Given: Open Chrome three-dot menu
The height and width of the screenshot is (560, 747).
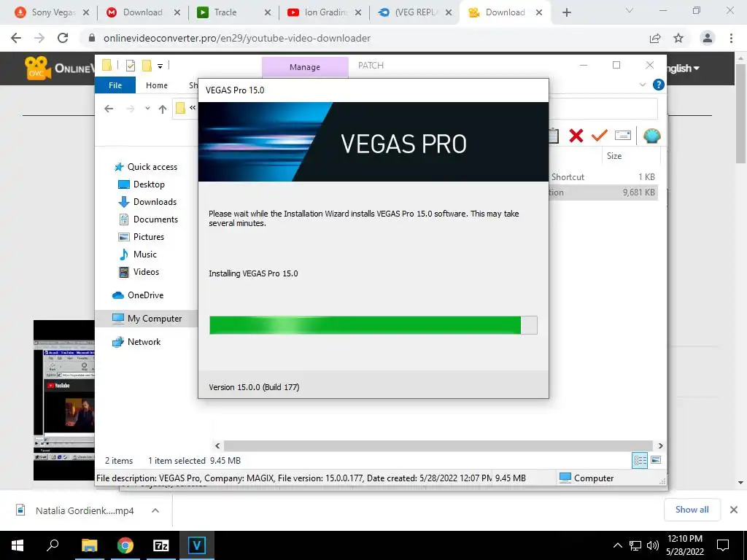Looking at the screenshot, I should (x=731, y=38).
